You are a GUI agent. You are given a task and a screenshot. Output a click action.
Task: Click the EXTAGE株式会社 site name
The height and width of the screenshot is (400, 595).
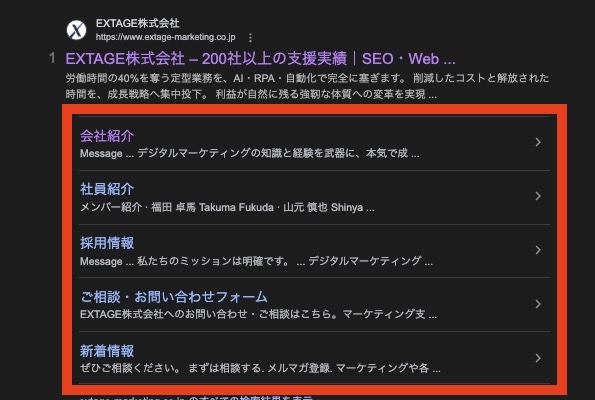coord(137,24)
